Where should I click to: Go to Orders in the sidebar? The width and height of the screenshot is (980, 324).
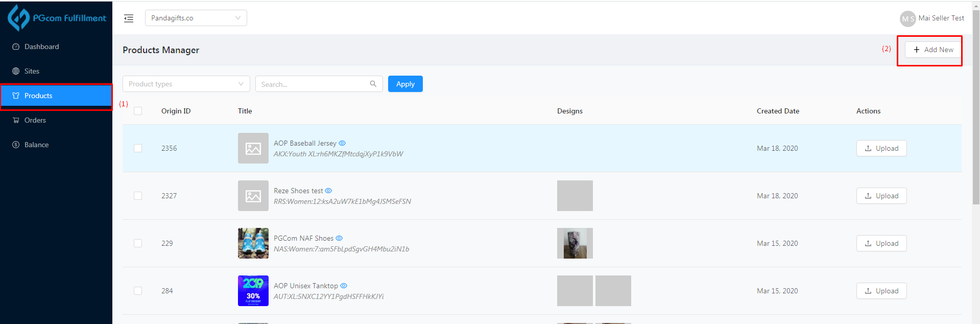[35, 120]
